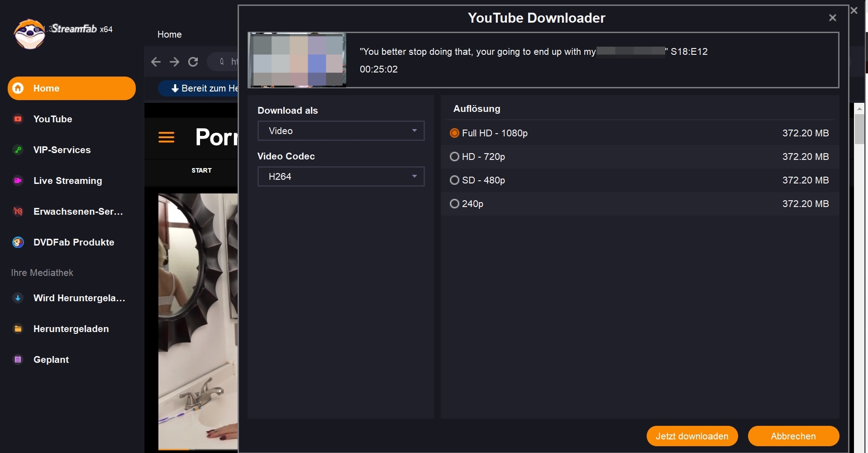The width and height of the screenshot is (868, 453).
Task: Click 372.20 MB size for 720p row
Action: coord(806,157)
